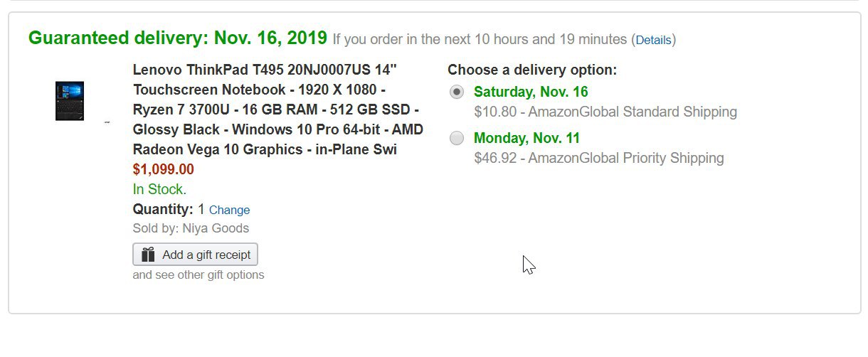Click the gift box icon
Image resolution: width=868 pixels, height=357 pixels.
pyautogui.click(x=148, y=255)
